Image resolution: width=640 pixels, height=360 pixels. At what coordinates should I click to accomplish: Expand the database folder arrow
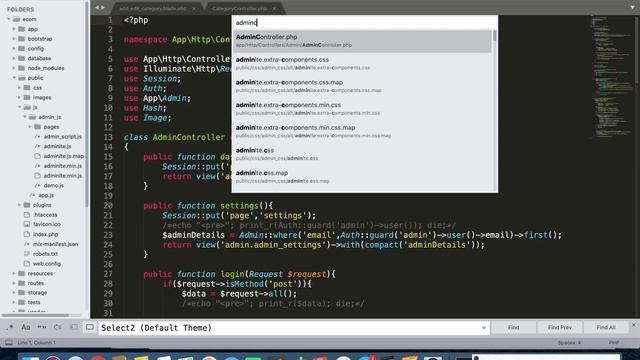pyautogui.click(x=14, y=58)
